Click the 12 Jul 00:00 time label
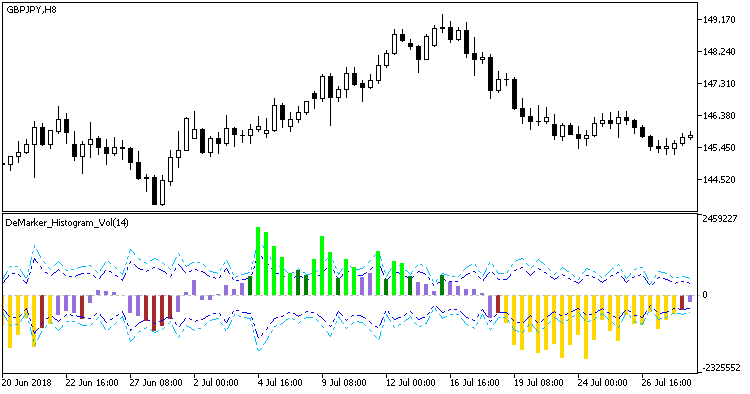750x394 pixels. point(410,383)
